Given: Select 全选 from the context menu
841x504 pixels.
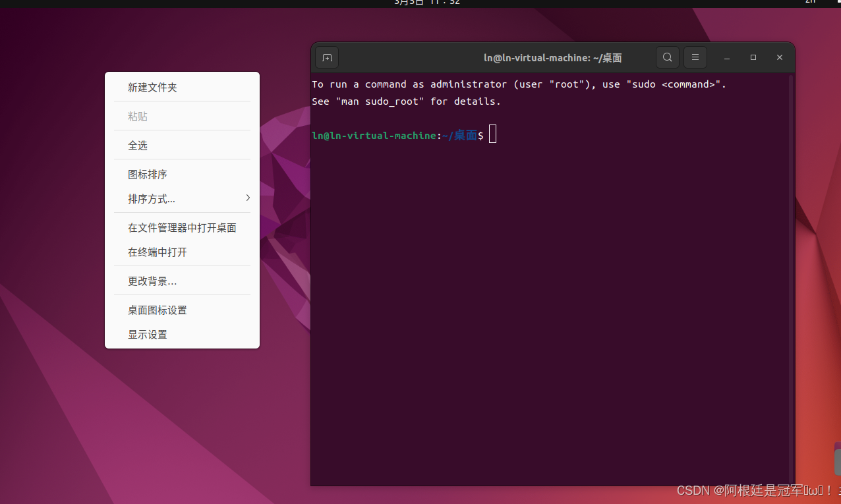Looking at the screenshot, I should coord(138,145).
